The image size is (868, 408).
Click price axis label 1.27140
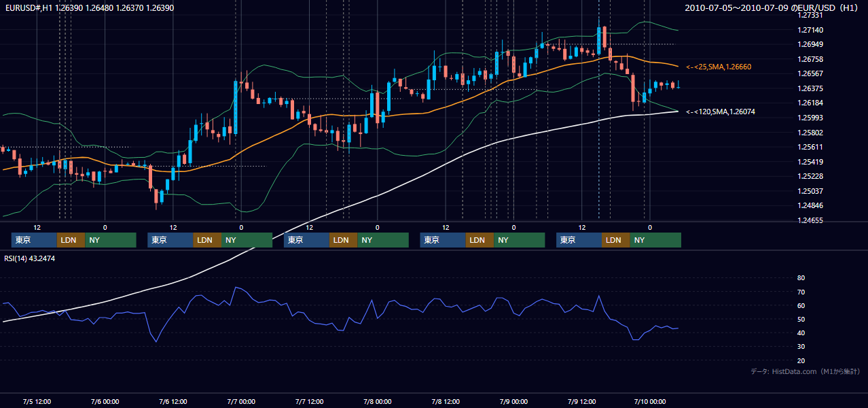pyautogui.click(x=812, y=30)
